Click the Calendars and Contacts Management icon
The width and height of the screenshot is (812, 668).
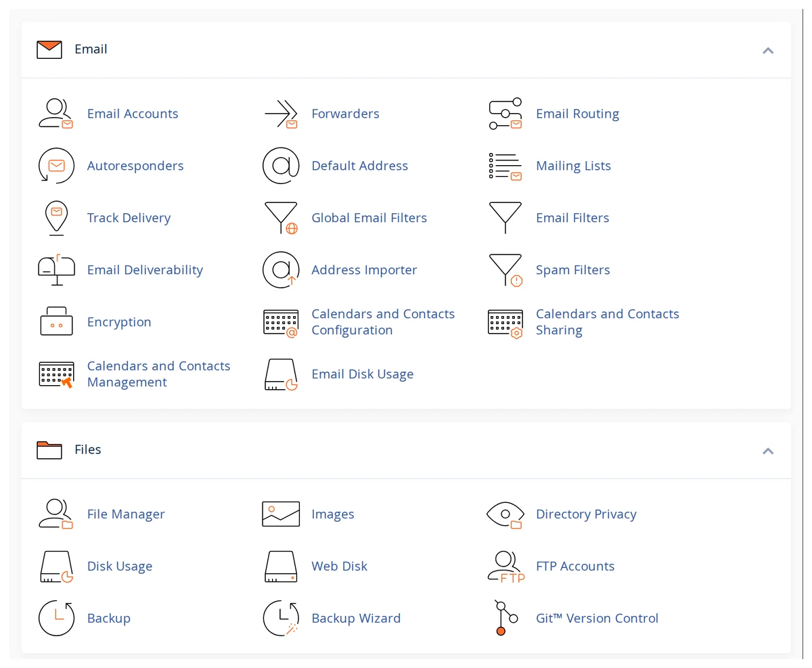coord(56,374)
